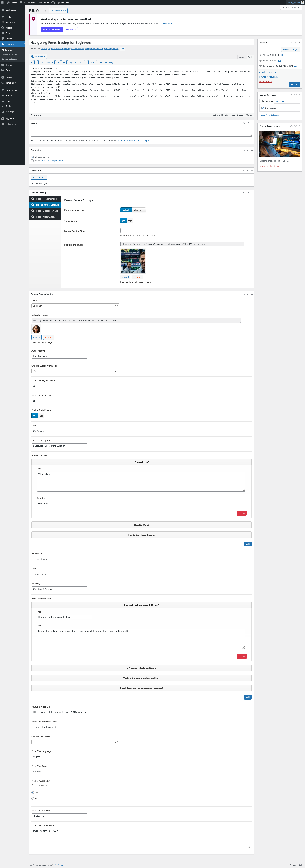Open the MC4WP sidebar icon
Screen dimensions: 305x868
(x=3, y=119)
